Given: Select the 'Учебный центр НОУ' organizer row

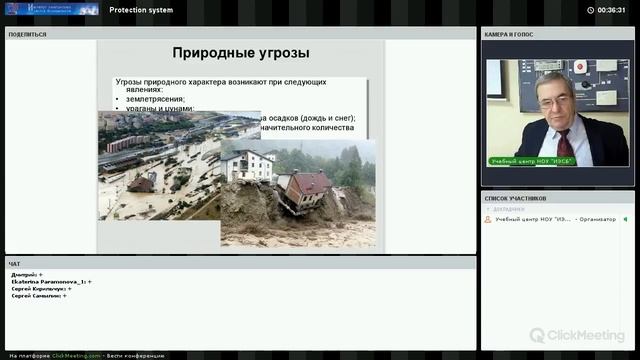Looking at the screenshot, I should [x=557, y=220].
